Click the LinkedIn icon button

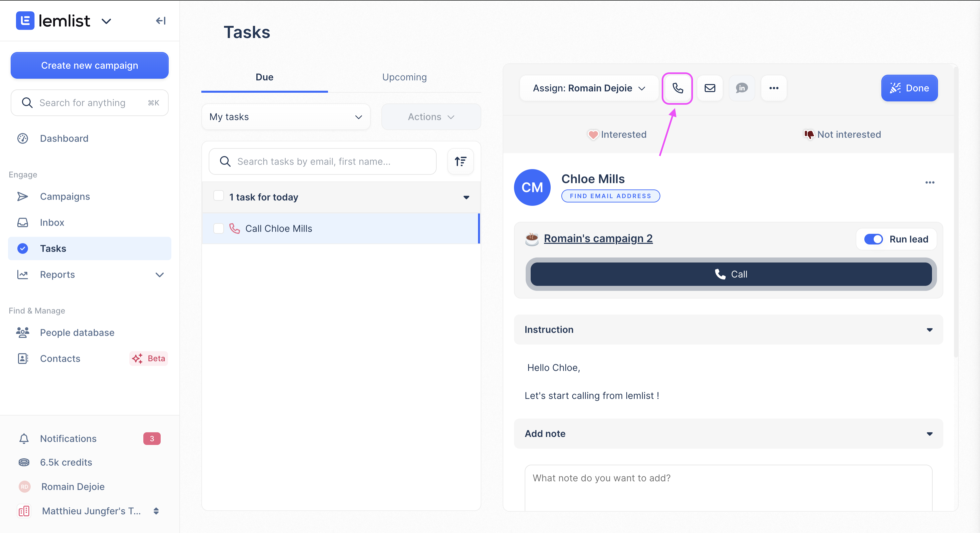point(741,88)
